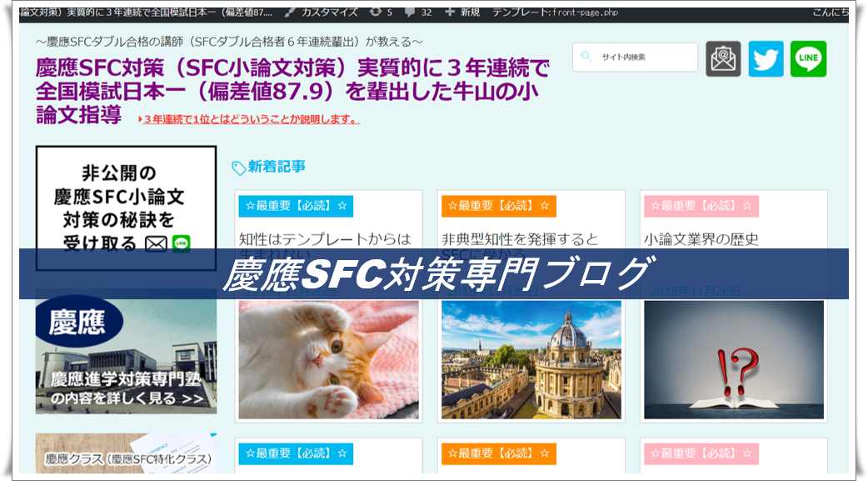Open the こんにち account greeting in admin bar
This screenshot has height=481, width=868.
point(831,13)
